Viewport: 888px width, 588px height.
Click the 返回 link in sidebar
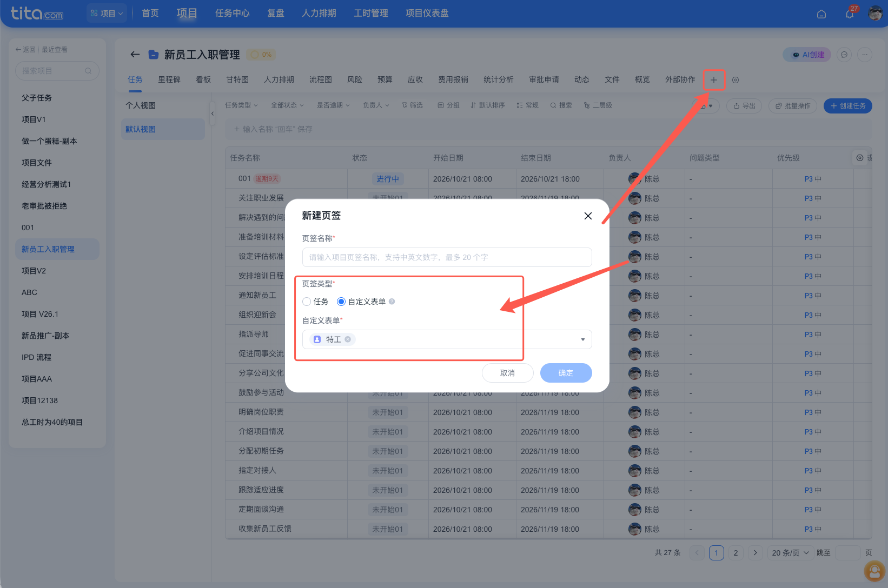(x=25, y=50)
